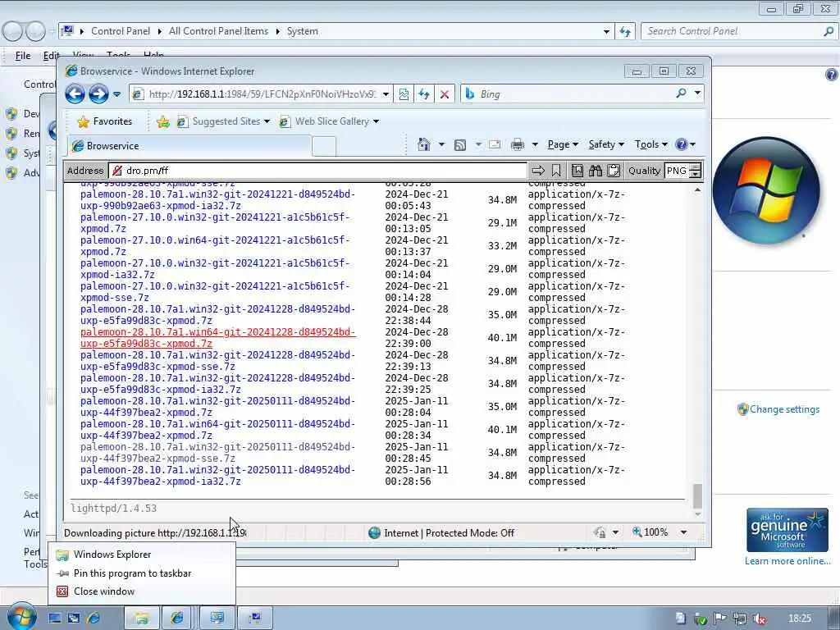This screenshot has width=840, height=630.
Task: Click Add to Favorites Bar icon
Action: click(x=163, y=121)
